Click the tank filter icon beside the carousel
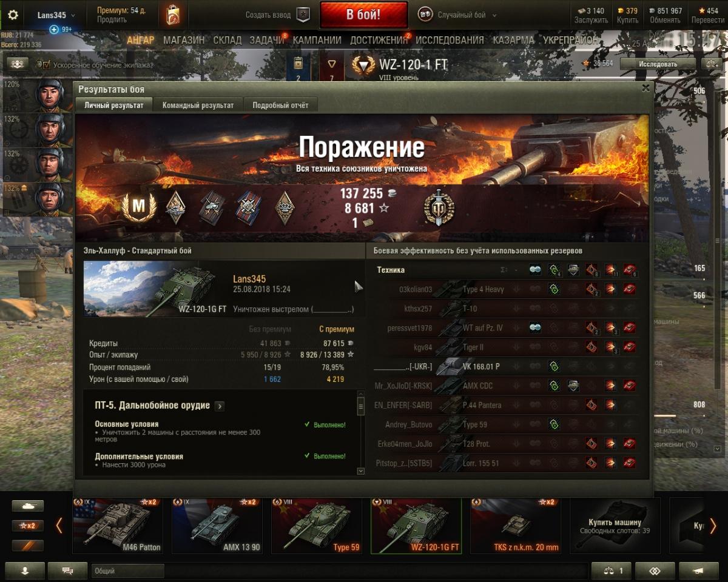Image resolution: width=728 pixels, height=582 pixels. coord(27,506)
